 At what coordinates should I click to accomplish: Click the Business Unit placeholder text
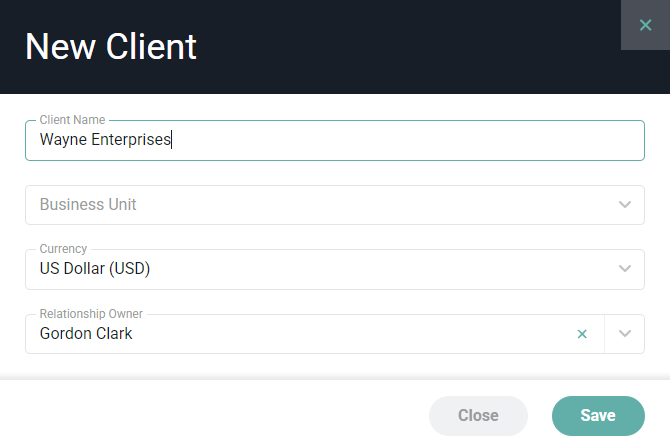pos(88,205)
